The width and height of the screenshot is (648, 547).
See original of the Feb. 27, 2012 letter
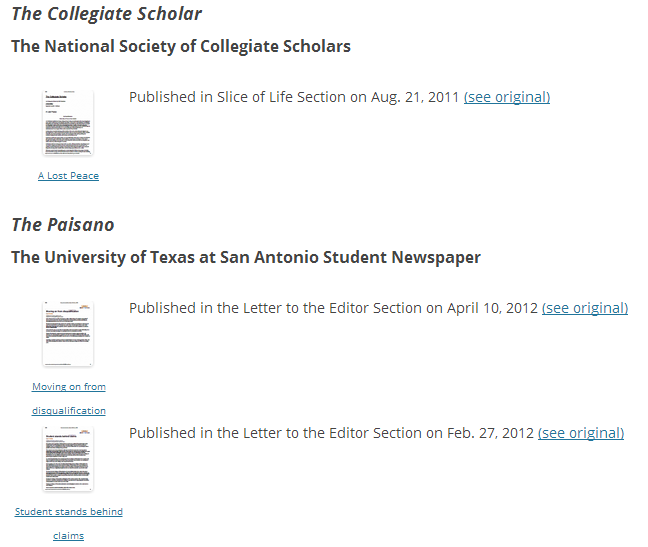[580, 433]
